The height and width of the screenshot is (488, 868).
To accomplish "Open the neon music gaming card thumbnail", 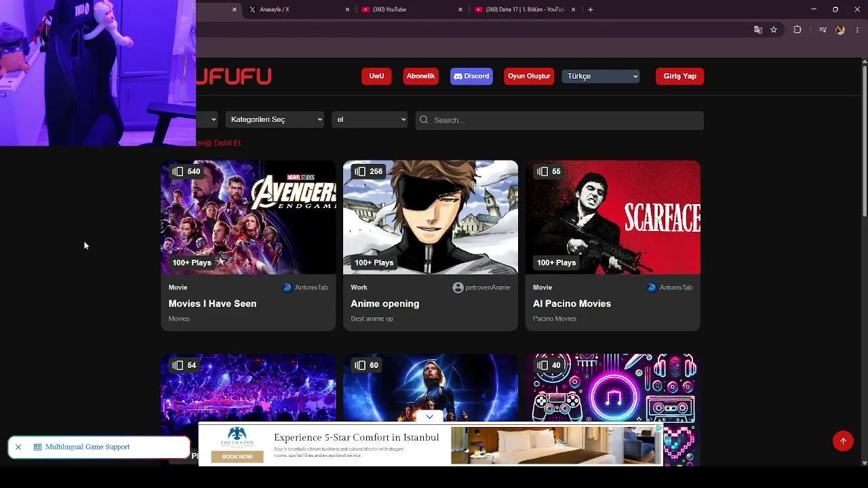I will click(x=613, y=388).
